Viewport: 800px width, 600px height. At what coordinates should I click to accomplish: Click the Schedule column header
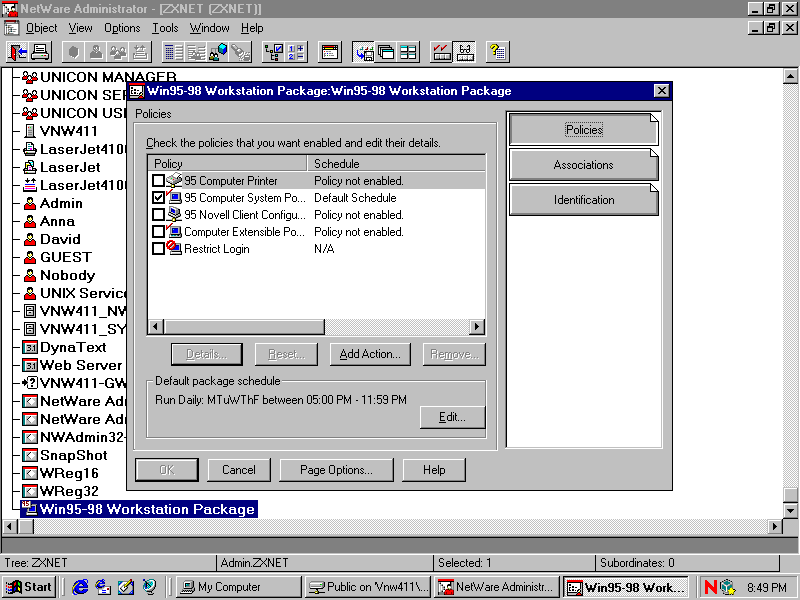click(x=396, y=164)
